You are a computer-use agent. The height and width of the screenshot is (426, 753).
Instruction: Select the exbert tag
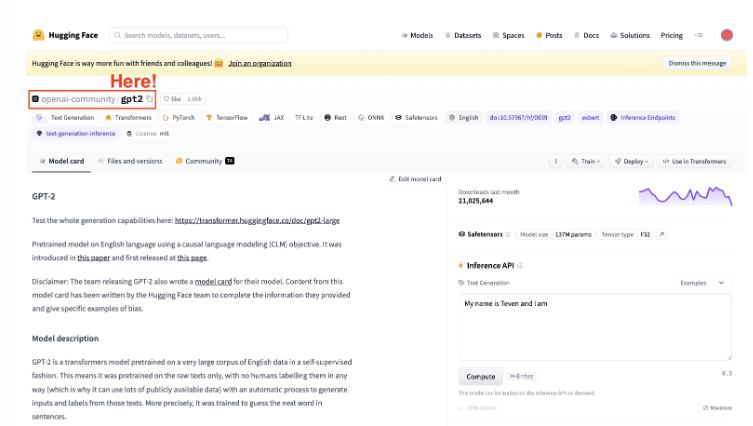590,118
